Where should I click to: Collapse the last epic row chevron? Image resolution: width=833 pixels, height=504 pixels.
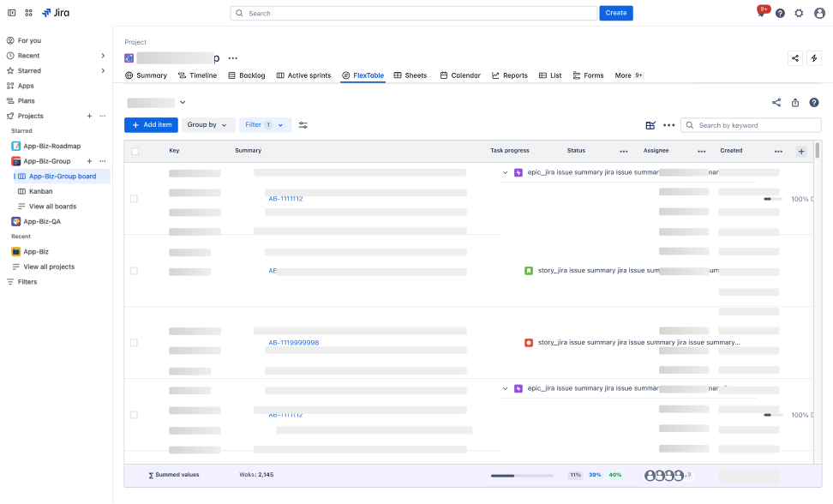point(506,389)
